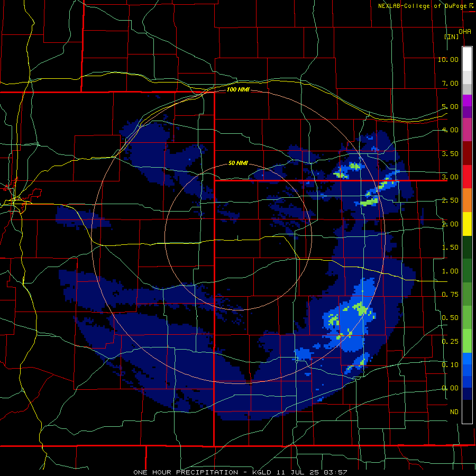
Task: Pick the yellow legend color segment
Action: click(467, 224)
